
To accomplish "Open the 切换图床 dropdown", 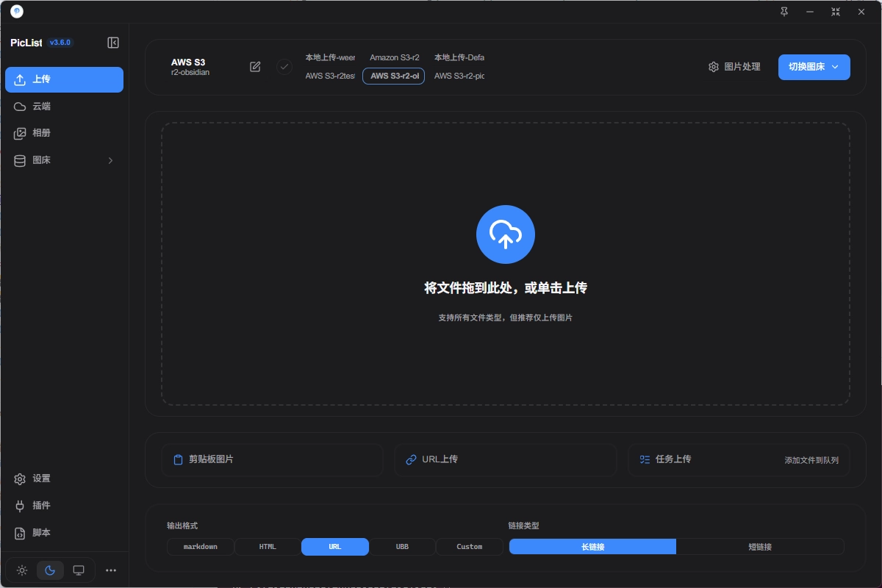I will coord(814,67).
